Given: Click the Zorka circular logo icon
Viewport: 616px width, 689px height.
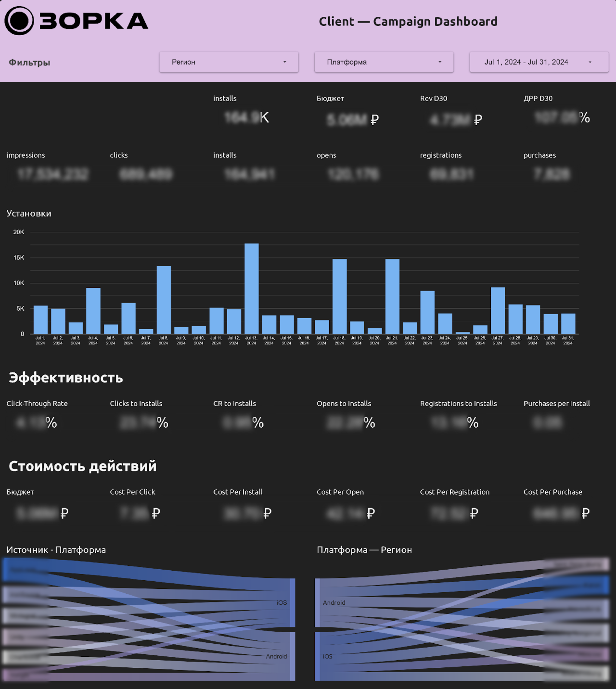Looking at the screenshot, I should tap(19, 21).
